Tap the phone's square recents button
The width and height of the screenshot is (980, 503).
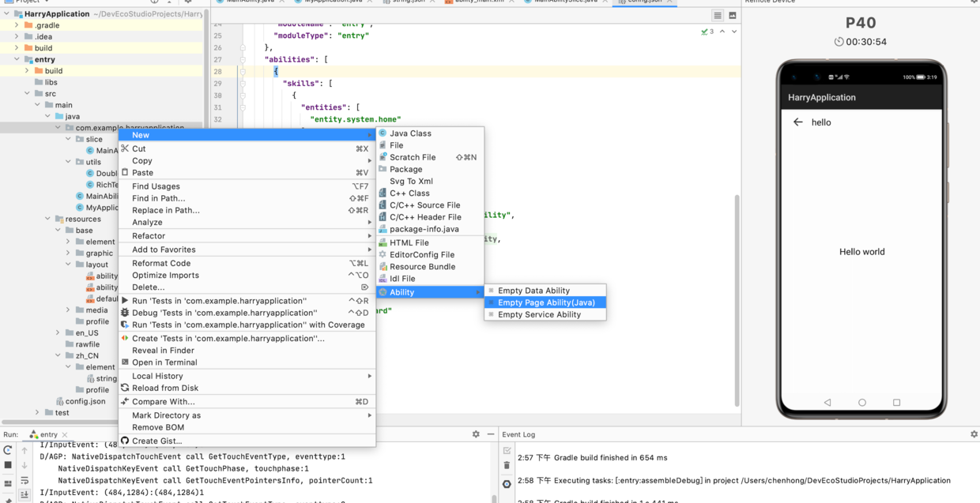point(896,403)
